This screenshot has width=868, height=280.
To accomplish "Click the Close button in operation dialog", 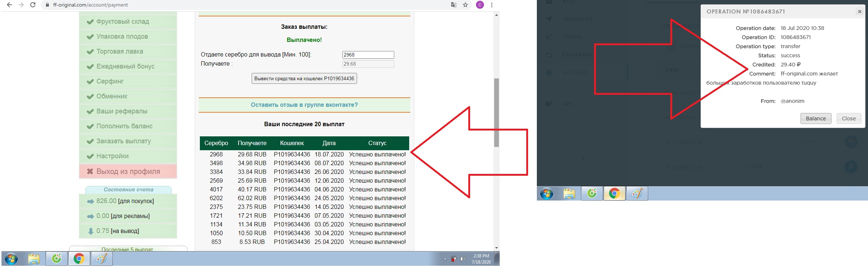I will (849, 118).
